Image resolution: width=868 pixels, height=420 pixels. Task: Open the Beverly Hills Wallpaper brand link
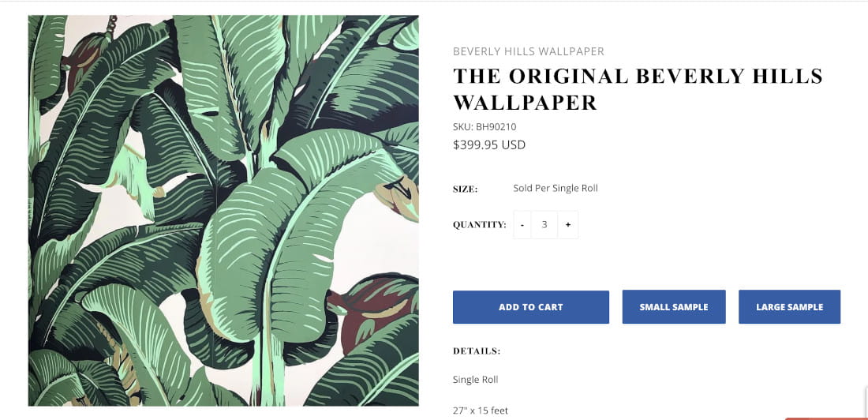pyautogui.click(x=528, y=51)
